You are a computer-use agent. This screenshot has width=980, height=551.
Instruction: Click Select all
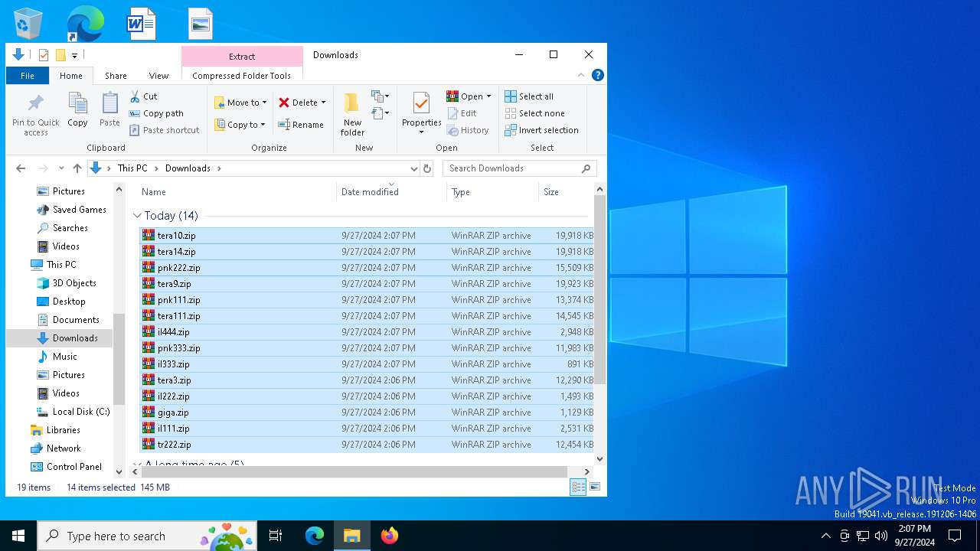pyautogui.click(x=529, y=96)
